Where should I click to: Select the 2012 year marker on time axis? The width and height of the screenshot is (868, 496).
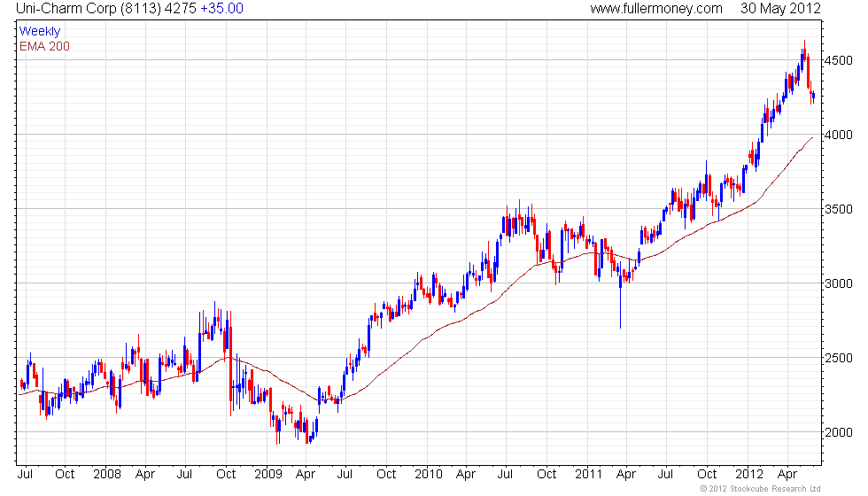tap(749, 474)
